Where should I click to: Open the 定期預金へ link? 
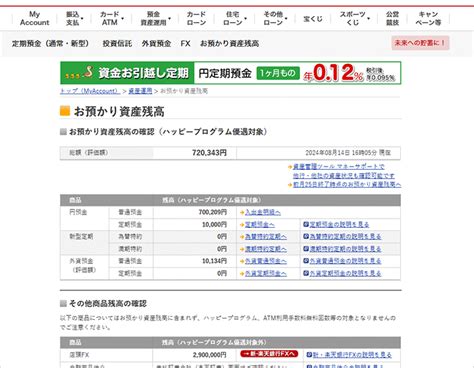click(260, 224)
